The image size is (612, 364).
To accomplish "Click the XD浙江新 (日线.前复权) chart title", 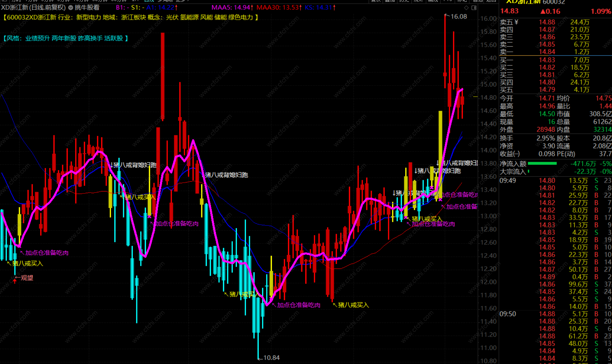I will 33,8.
